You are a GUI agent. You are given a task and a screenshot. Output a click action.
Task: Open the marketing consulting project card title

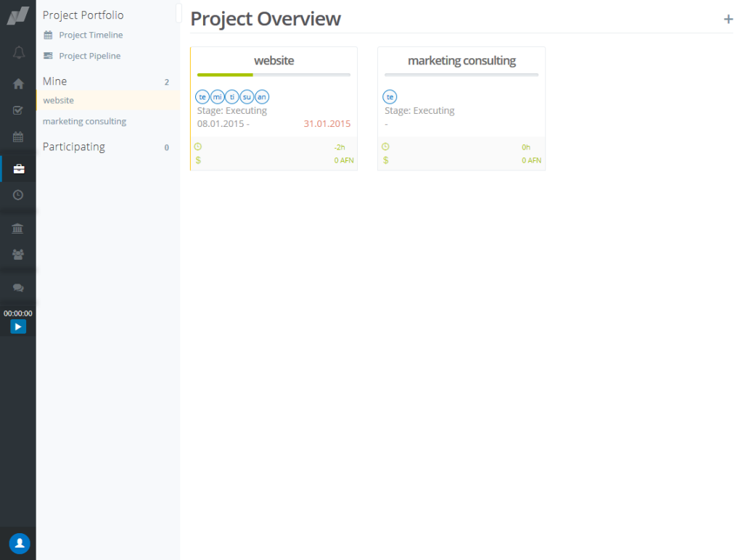pos(461,61)
